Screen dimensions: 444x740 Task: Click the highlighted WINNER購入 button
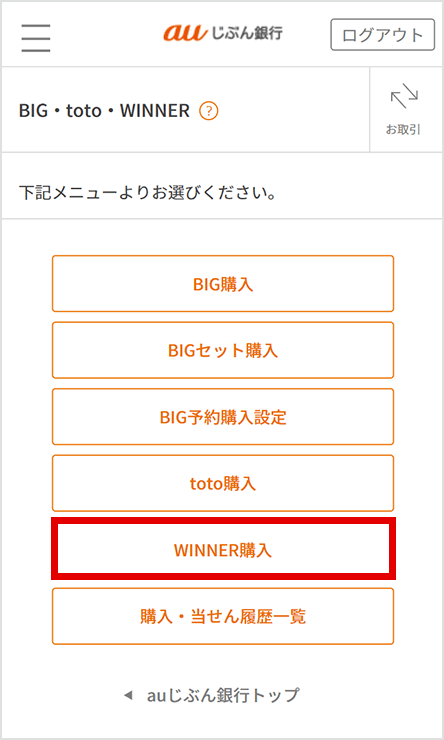pos(223,549)
